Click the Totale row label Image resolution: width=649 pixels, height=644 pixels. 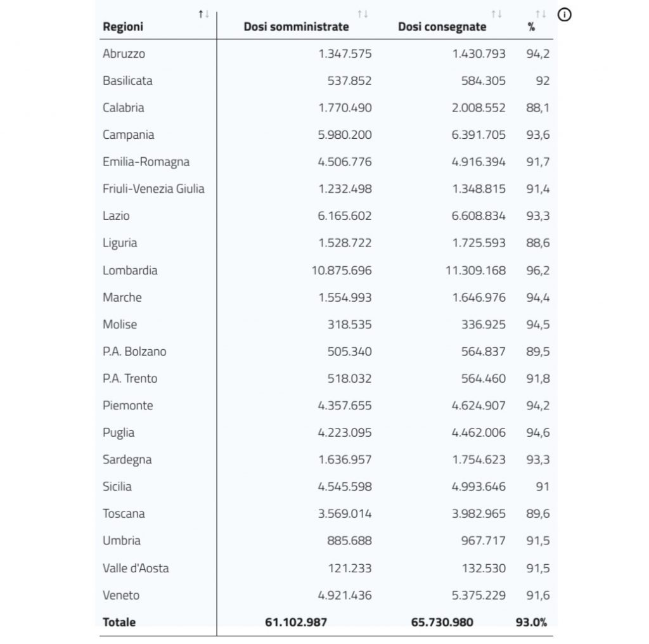[x=119, y=622]
